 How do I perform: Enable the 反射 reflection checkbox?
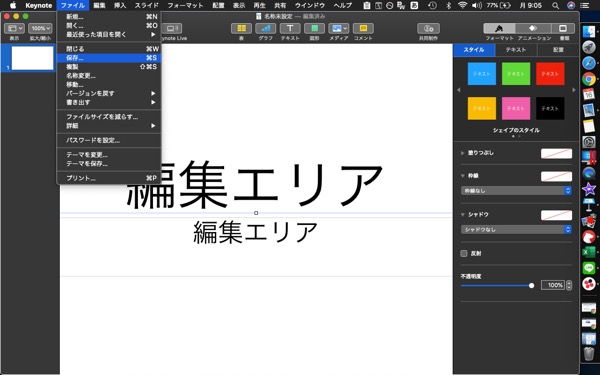464,253
